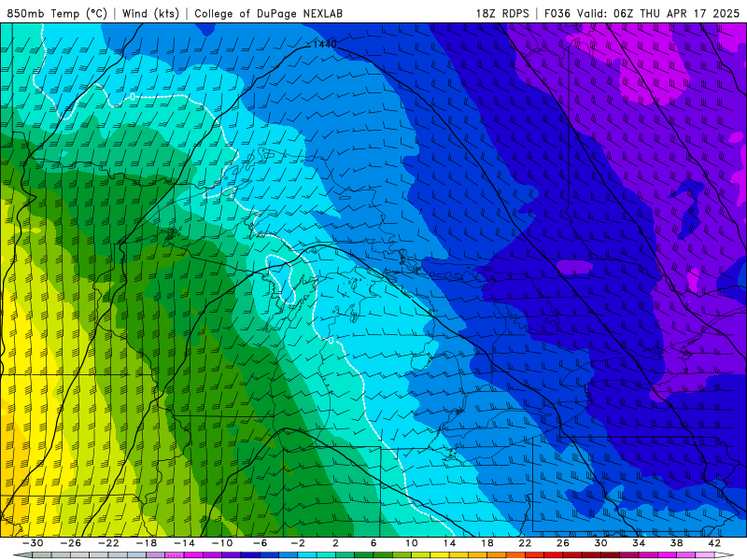Image resolution: width=747 pixels, height=560 pixels.
Task: Select the 1440 height contour label
Action: click(x=324, y=44)
